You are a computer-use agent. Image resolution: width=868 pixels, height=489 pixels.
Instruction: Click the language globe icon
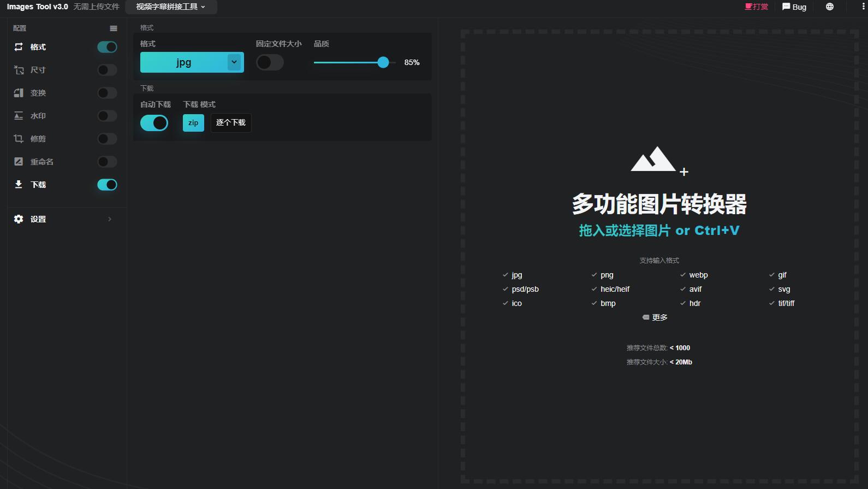829,7
